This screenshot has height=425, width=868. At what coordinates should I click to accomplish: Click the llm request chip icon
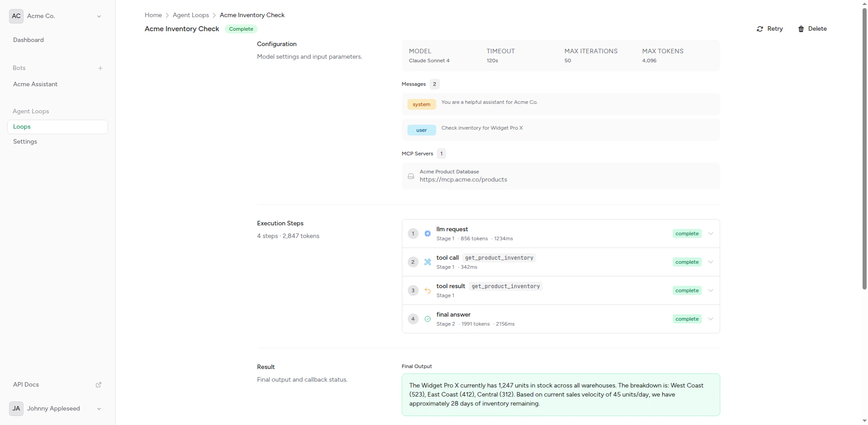click(x=428, y=234)
